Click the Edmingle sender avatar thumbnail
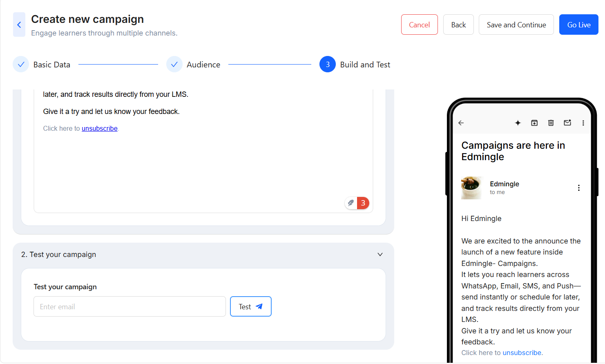 pos(472,188)
